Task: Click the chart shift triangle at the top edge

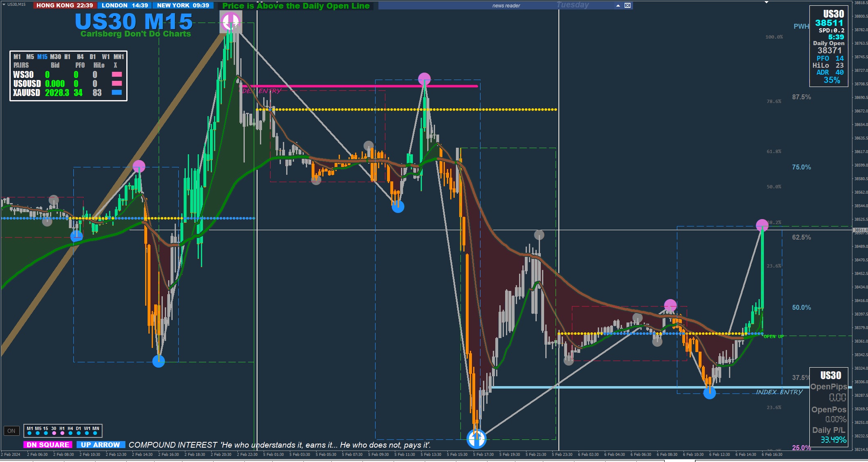Action: [766, 2]
